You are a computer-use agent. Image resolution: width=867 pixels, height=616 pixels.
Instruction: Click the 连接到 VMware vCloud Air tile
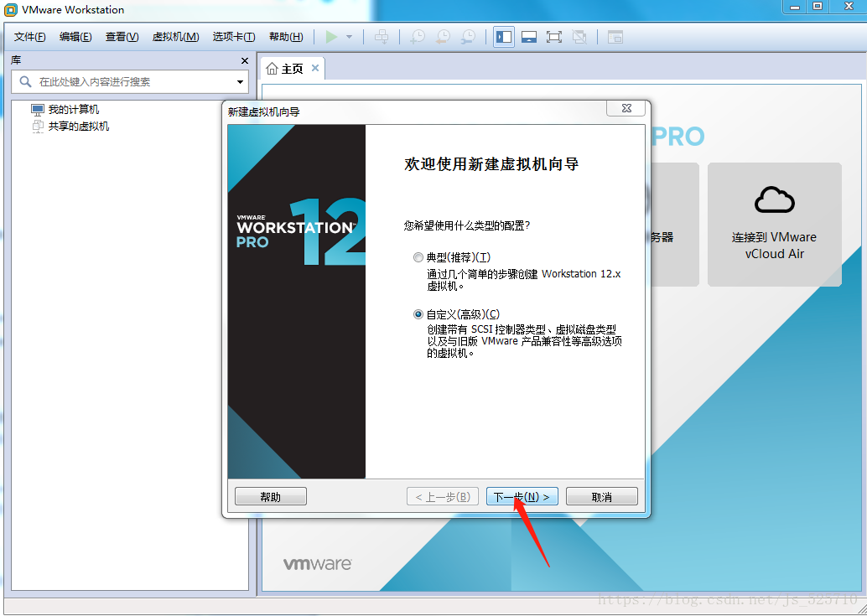775,225
